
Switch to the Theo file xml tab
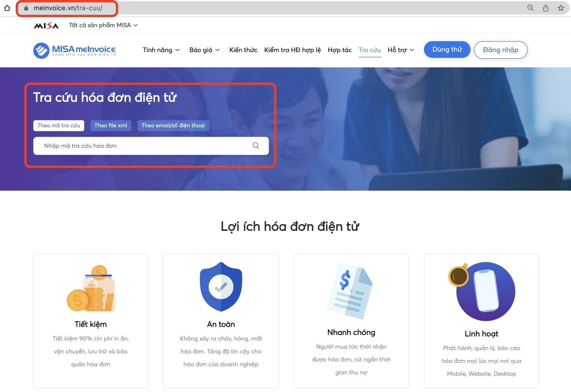point(111,125)
